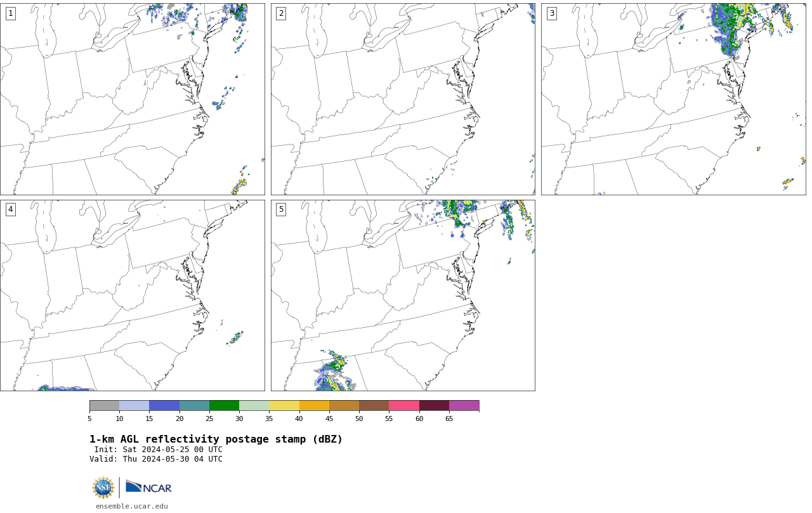
Task: Select the orange 40-45 dBZ swatch
Action: 314,406
